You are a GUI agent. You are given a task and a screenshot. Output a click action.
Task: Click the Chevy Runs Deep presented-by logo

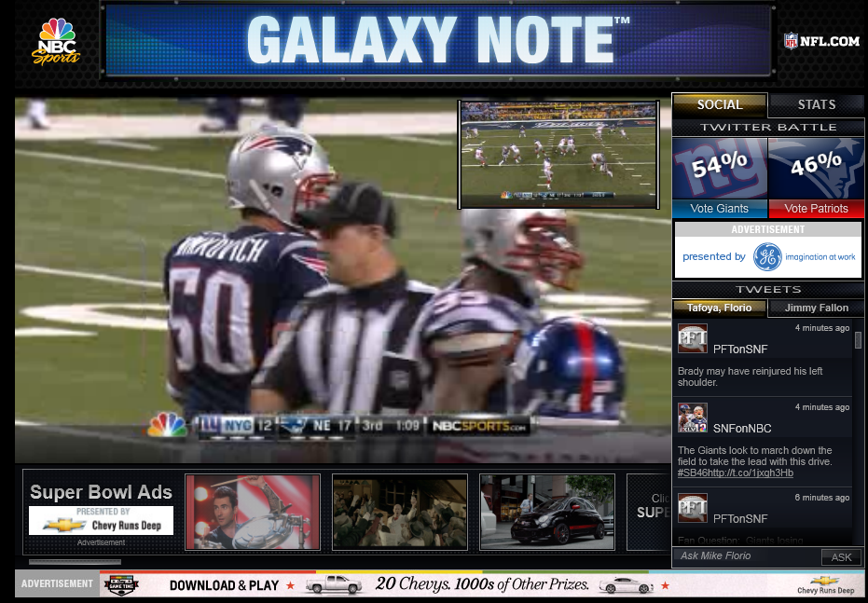[x=102, y=521]
